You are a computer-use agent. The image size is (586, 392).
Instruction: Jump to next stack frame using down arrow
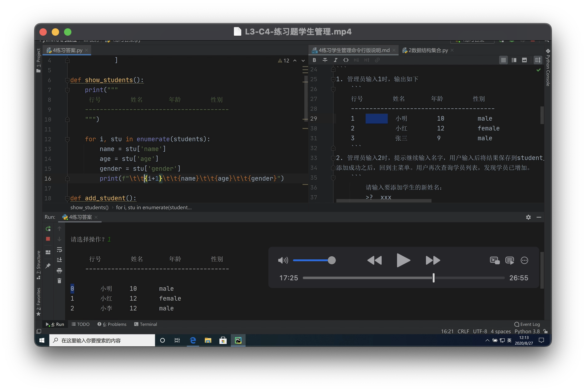tap(59, 239)
